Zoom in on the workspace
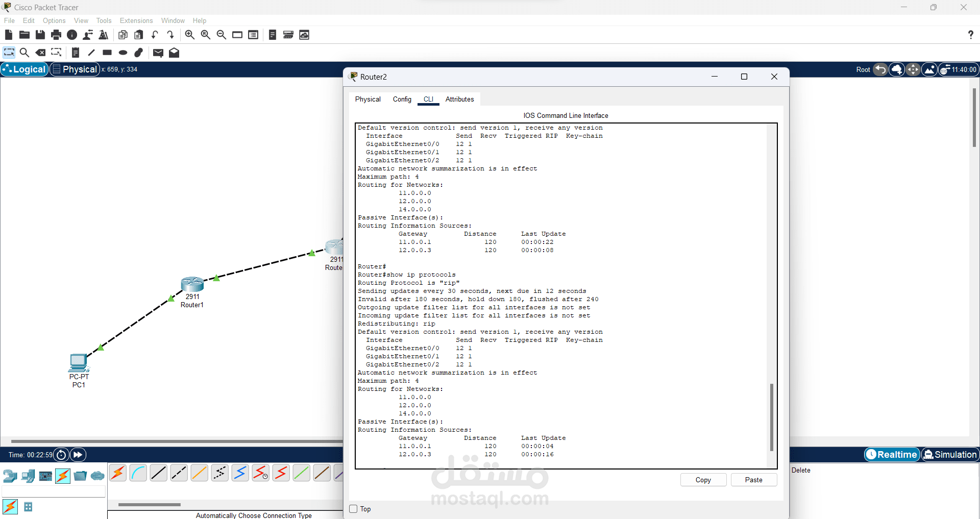980x519 pixels. point(190,35)
